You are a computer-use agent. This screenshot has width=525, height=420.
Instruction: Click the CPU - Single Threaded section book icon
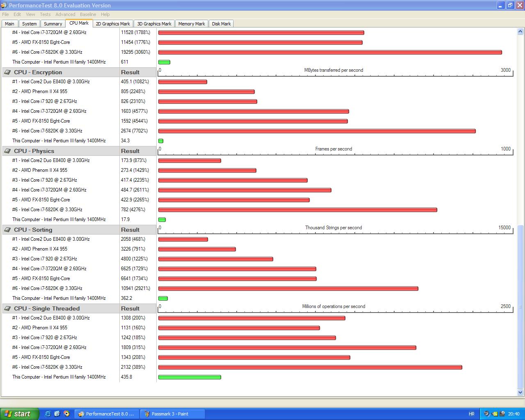(7, 308)
